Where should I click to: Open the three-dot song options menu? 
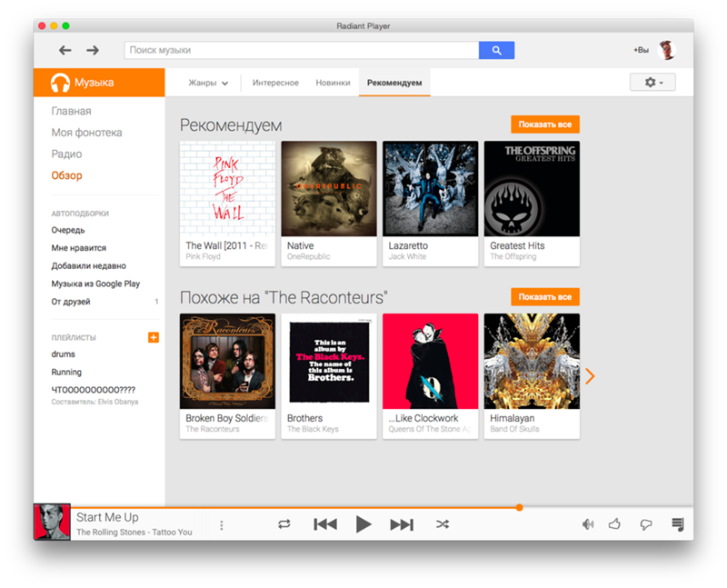tap(222, 525)
